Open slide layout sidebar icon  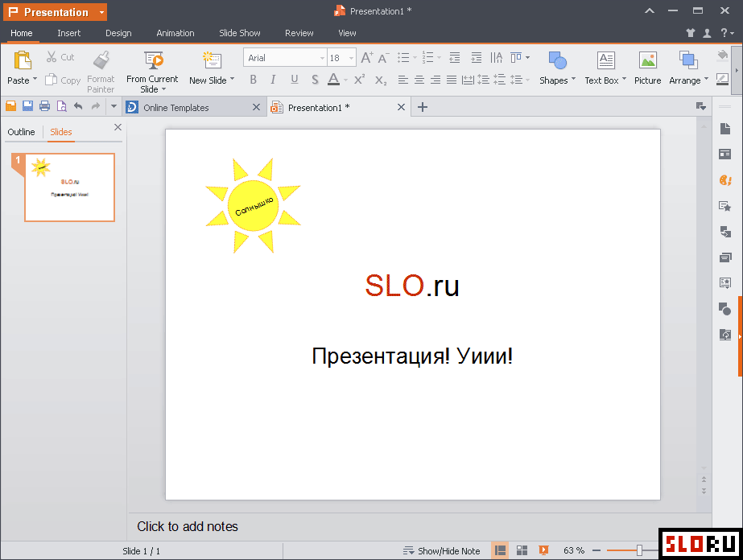pyautogui.click(x=725, y=154)
